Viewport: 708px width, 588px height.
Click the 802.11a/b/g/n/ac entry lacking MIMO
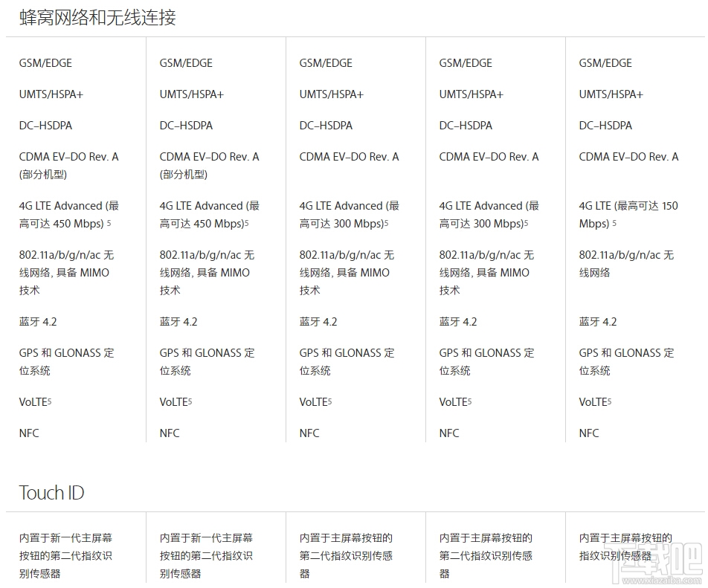[x=627, y=264]
